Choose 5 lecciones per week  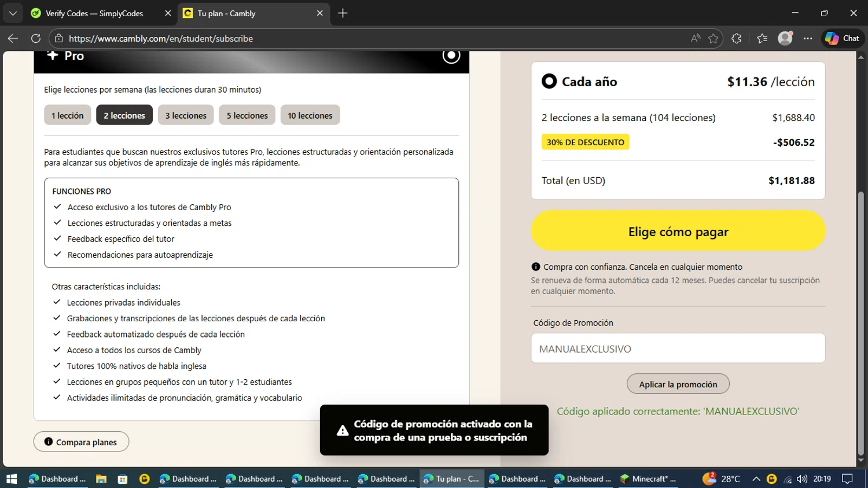pos(247,115)
